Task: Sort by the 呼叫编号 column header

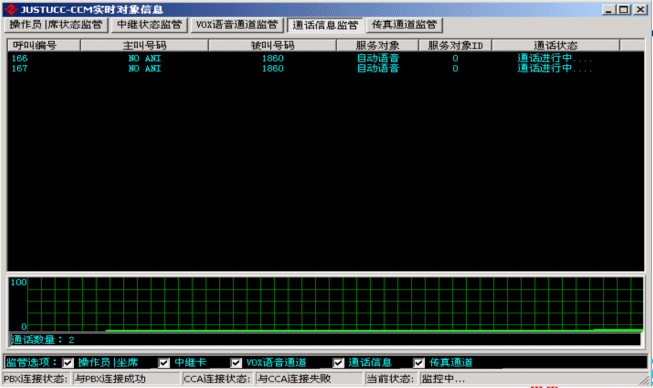Action: tap(44, 45)
